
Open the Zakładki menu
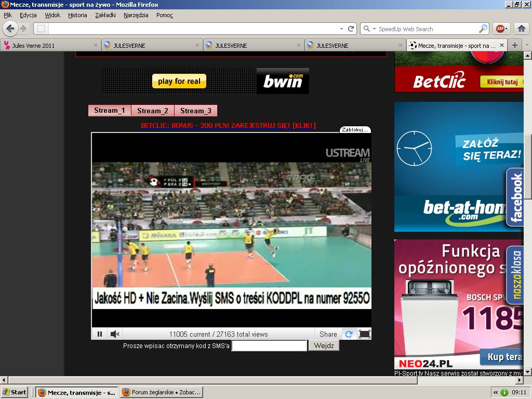[x=105, y=15]
